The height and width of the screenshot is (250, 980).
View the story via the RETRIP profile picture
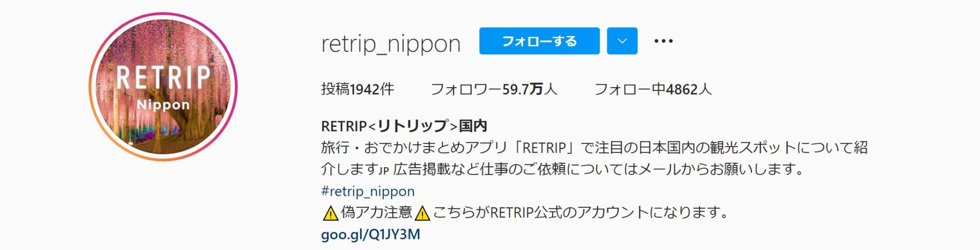[x=163, y=87]
